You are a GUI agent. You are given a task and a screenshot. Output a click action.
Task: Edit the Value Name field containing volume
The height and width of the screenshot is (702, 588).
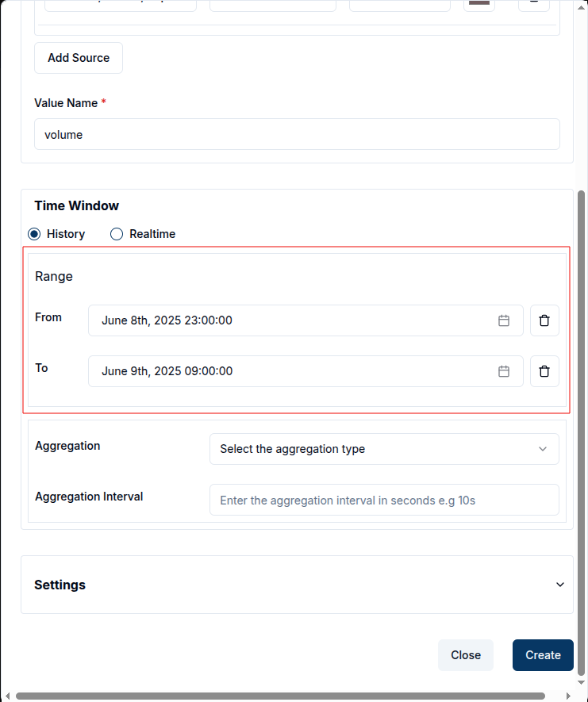(297, 134)
